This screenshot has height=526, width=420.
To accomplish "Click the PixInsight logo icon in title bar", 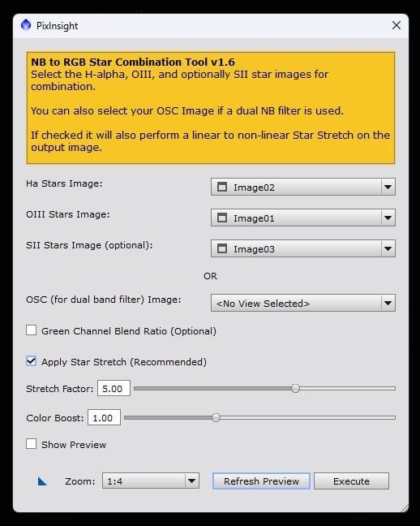I will [x=26, y=25].
